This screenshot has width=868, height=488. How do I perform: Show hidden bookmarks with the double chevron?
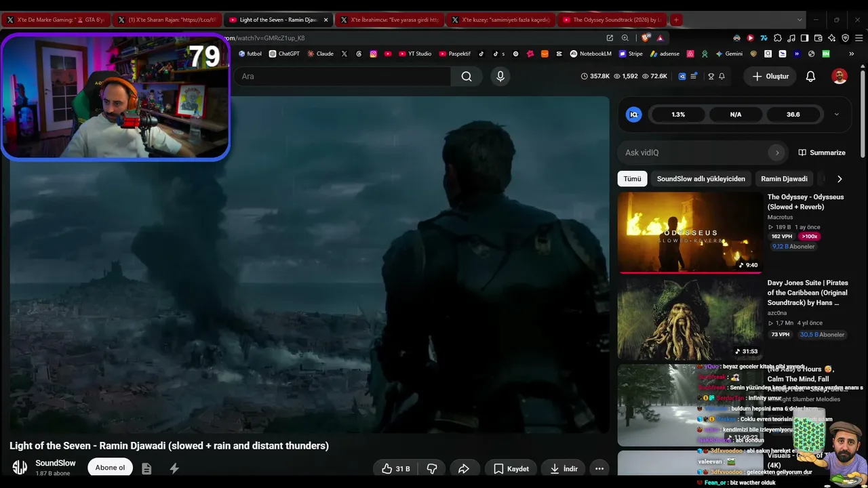pyautogui.click(x=851, y=54)
